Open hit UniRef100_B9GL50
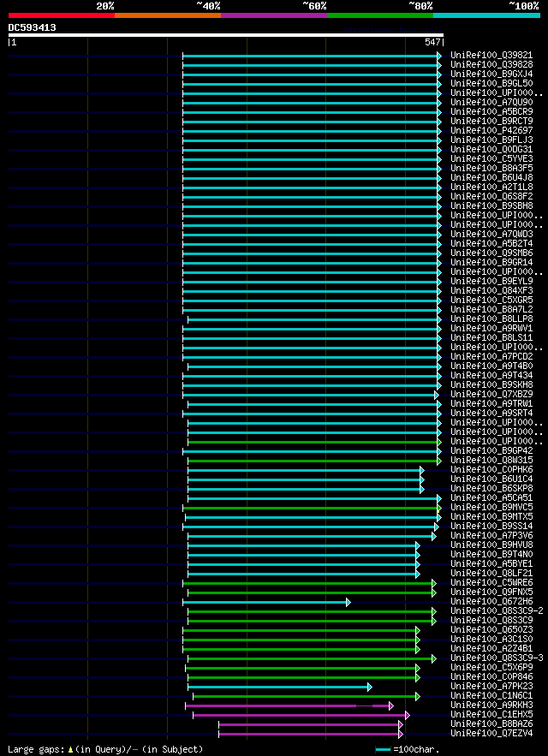 491,83
